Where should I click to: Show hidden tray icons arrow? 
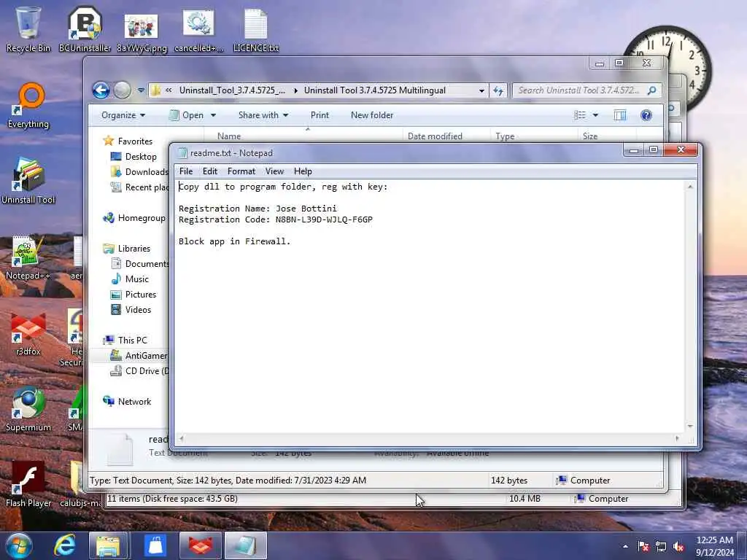(x=625, y=546)
